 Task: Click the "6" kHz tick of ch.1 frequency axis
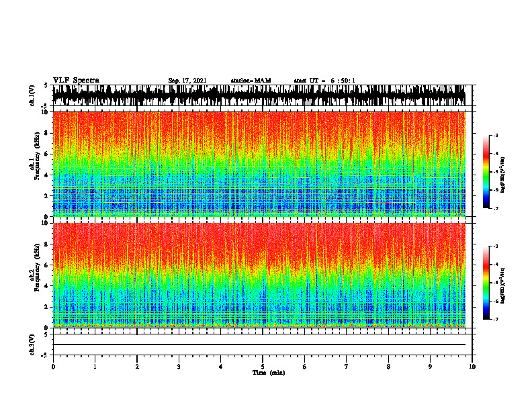pos(47,154)
